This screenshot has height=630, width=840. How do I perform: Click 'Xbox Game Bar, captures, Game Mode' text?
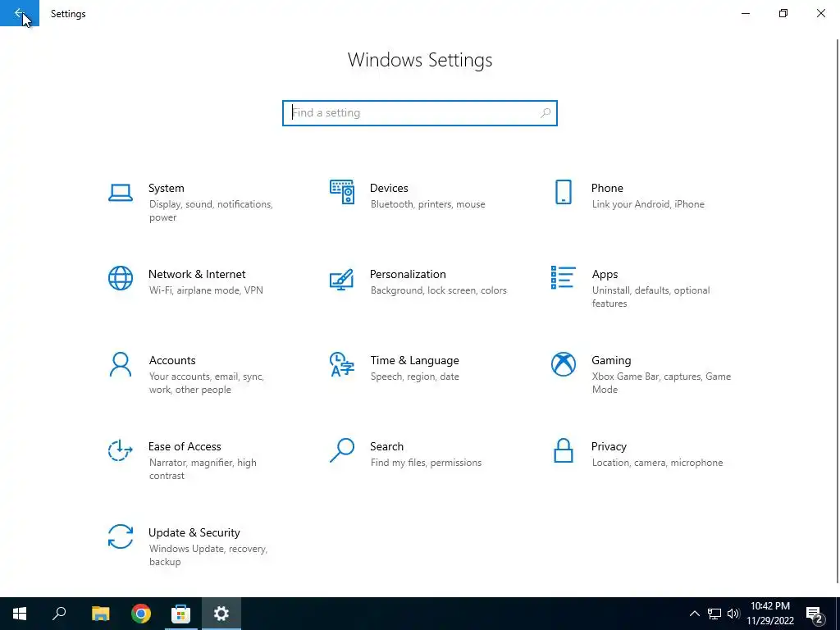tap(661, 383)
